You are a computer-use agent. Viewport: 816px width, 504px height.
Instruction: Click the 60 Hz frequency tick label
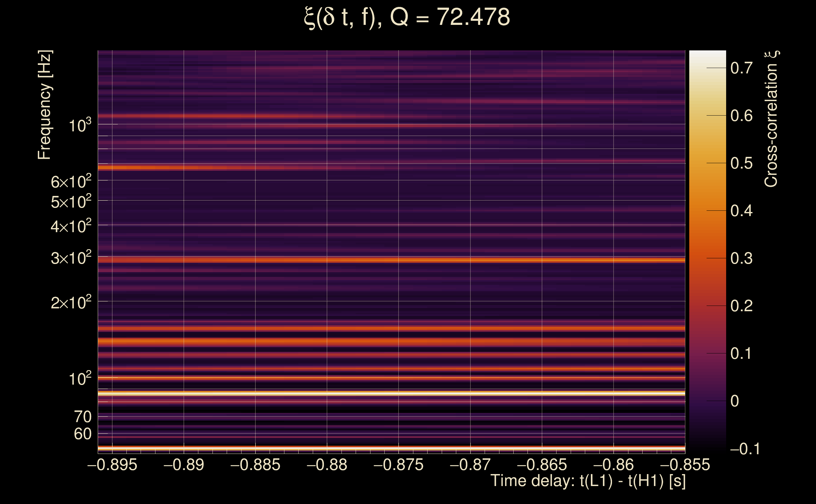point(82,434)
